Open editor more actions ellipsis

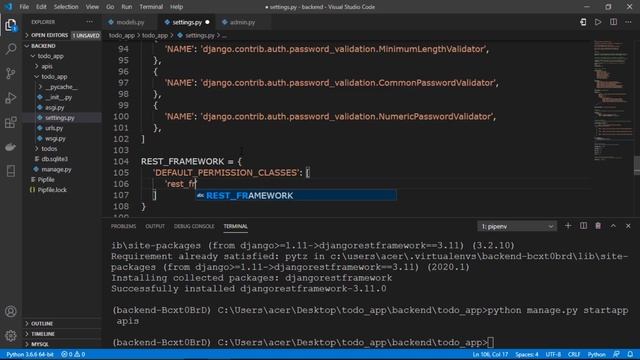pyautogui.click(x=628, y=22)
